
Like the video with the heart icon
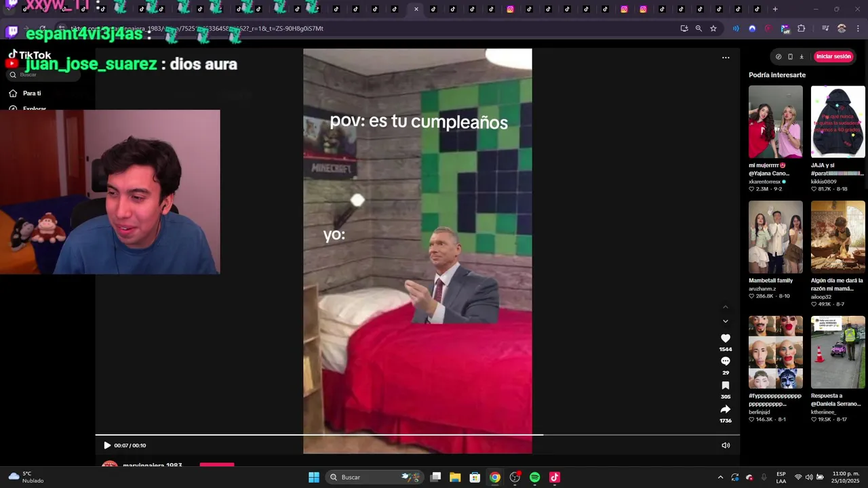click(725, 338)
